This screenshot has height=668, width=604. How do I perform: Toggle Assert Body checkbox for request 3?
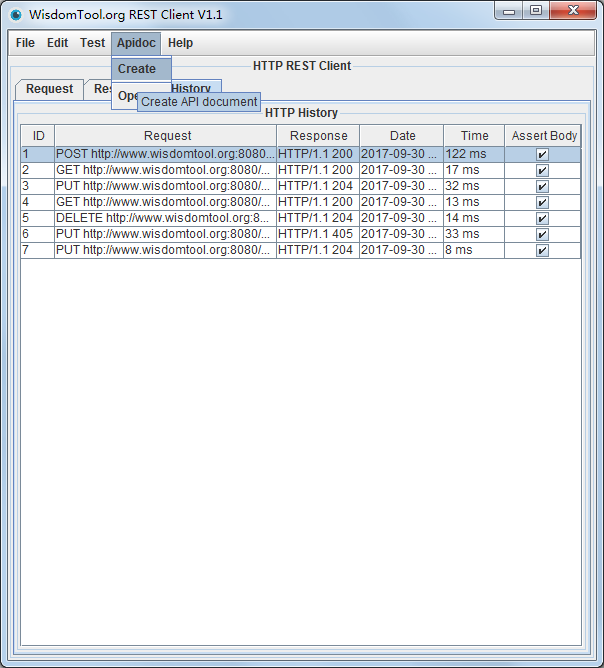pyautogui.click(x=542, y=186)
